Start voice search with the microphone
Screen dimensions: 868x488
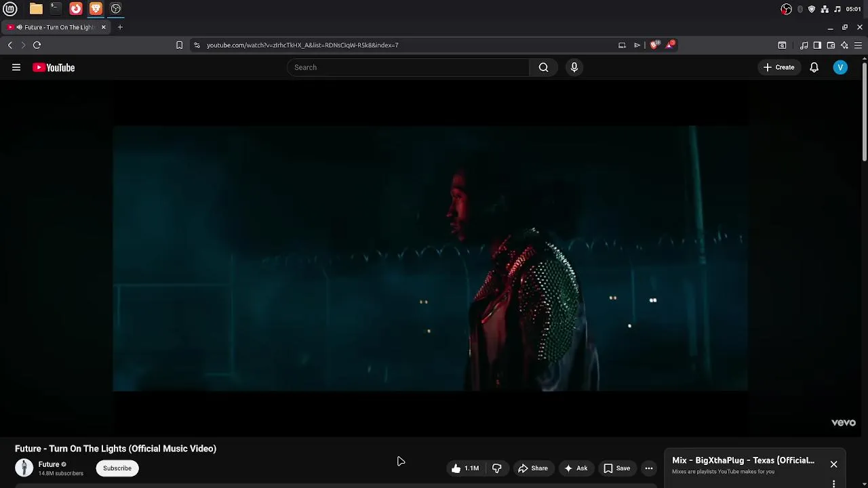click(x=574, y=67)
